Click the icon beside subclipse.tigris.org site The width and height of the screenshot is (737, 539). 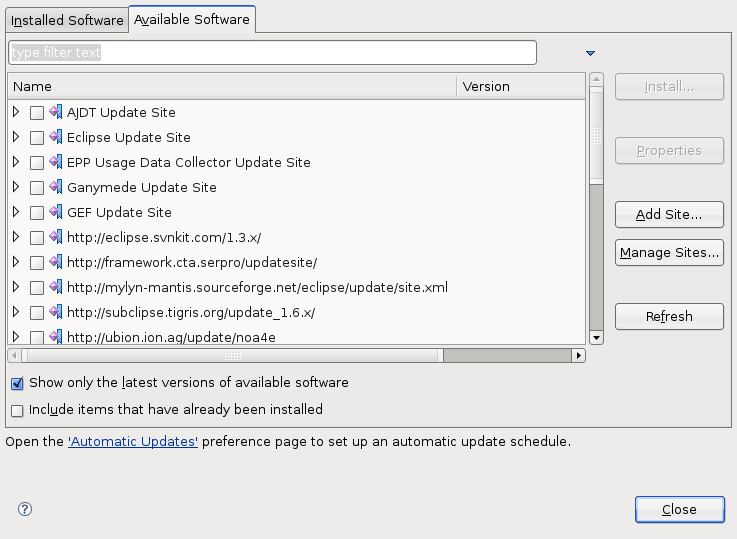56,312
